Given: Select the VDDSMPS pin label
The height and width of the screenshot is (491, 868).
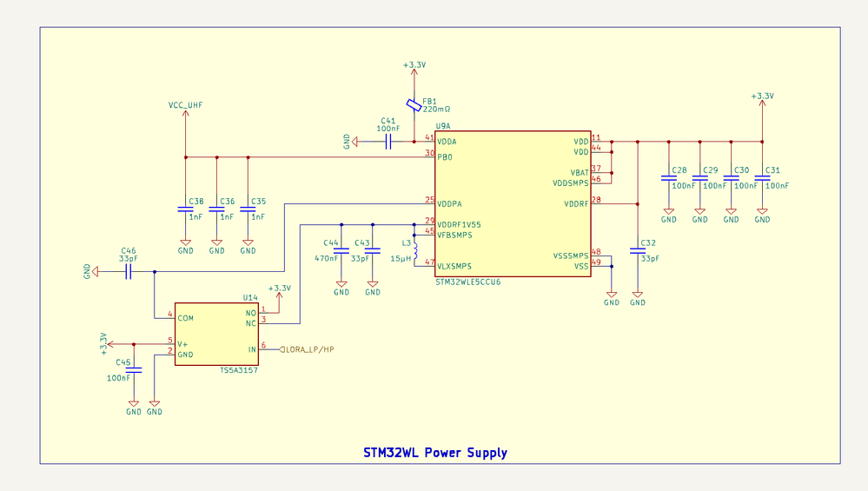Looking at the screenshot, I should click(570, 183).
